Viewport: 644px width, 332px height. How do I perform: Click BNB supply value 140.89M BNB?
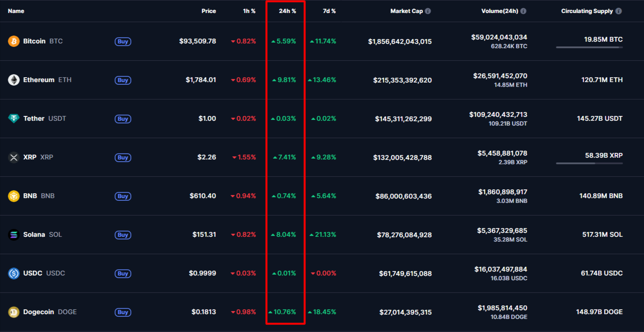pyautogui.click(x=601, y=196)
